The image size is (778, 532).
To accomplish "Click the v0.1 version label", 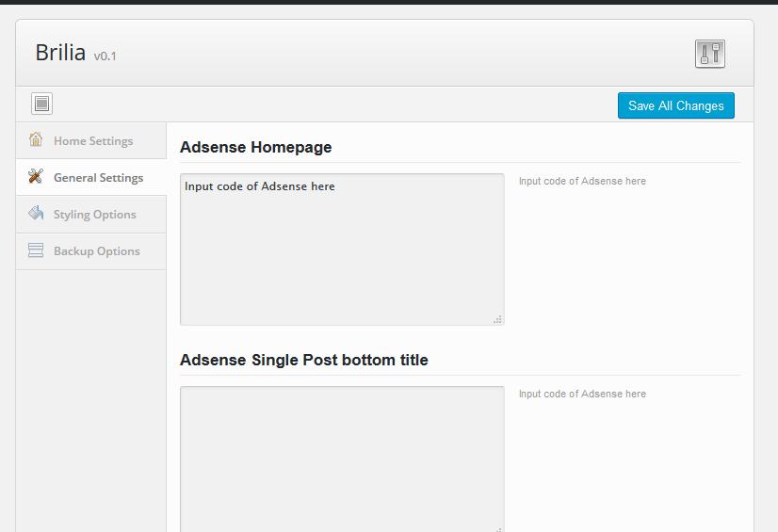I will click(105, 56).
